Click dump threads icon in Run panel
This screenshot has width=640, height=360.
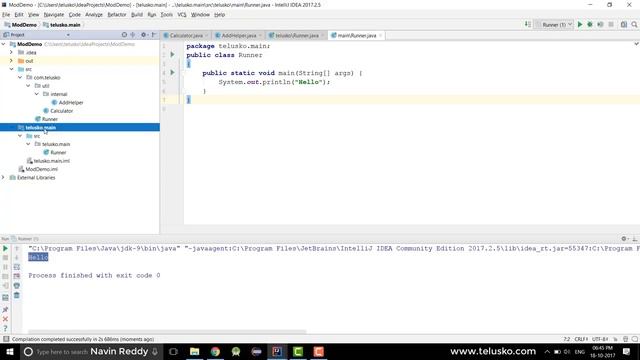point(5,276)
